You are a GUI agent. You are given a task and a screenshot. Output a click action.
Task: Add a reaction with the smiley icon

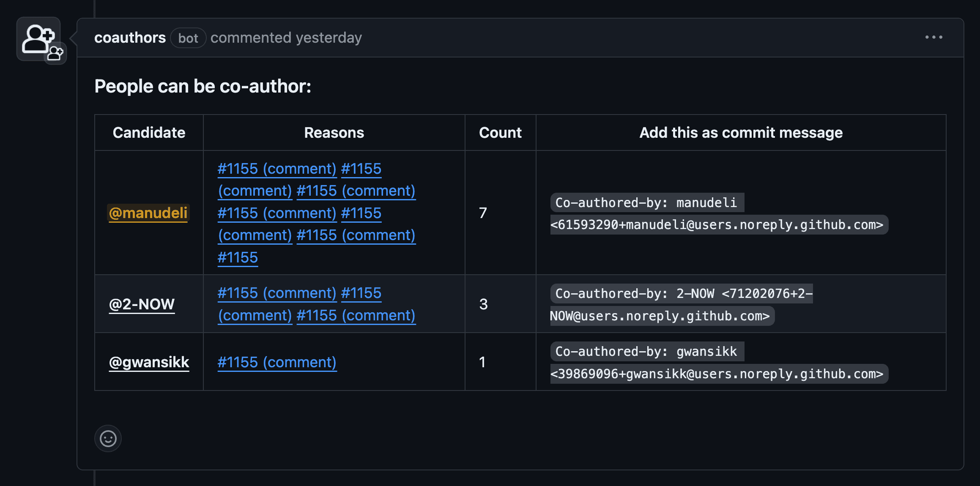click(x=108, y=438)
